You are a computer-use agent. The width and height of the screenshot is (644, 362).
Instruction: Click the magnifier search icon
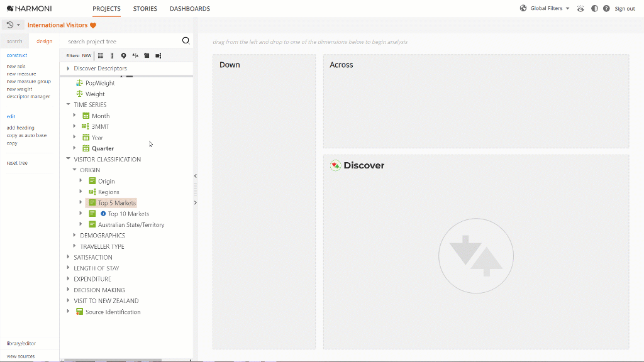[x=186, y=40]
